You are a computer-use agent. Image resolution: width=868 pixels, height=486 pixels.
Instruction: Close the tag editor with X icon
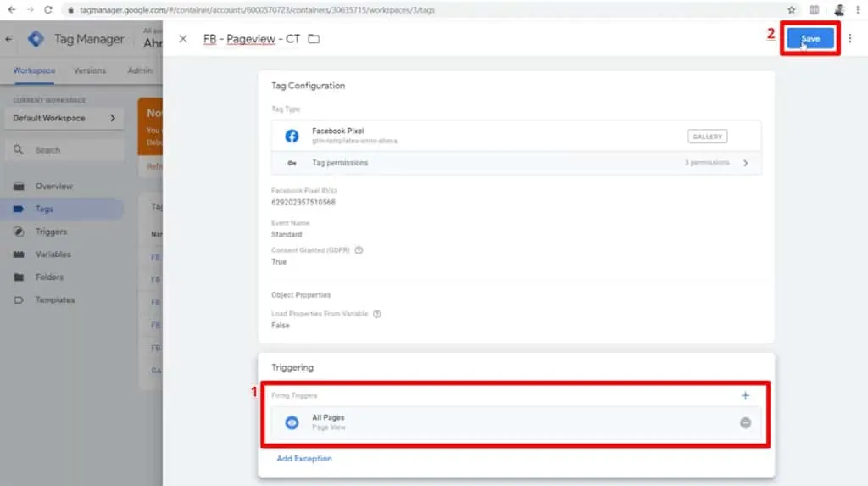(x=183, y=39)
